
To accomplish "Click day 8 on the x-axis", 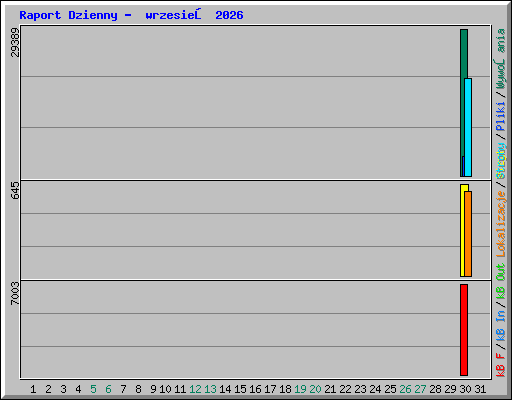I will (x=138, y=389).
